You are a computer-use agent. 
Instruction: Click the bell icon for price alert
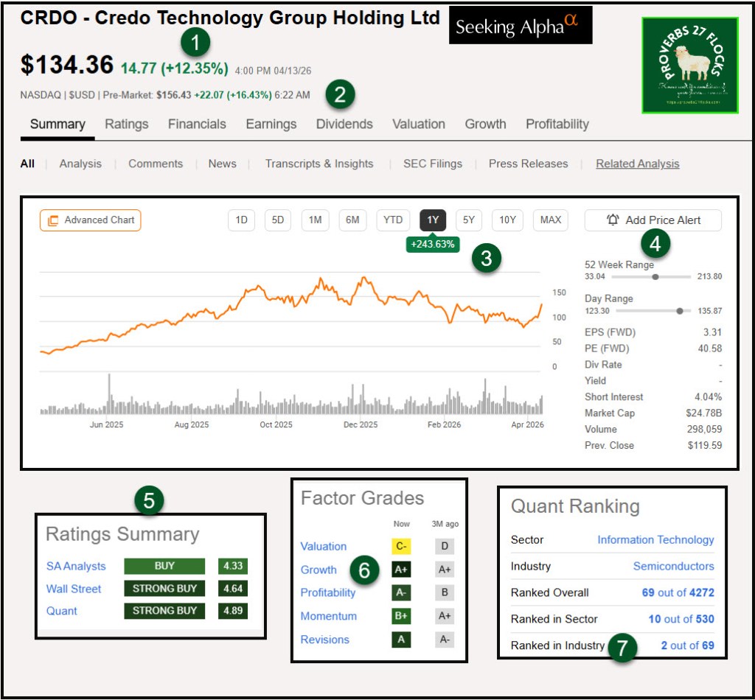point(613,220)
